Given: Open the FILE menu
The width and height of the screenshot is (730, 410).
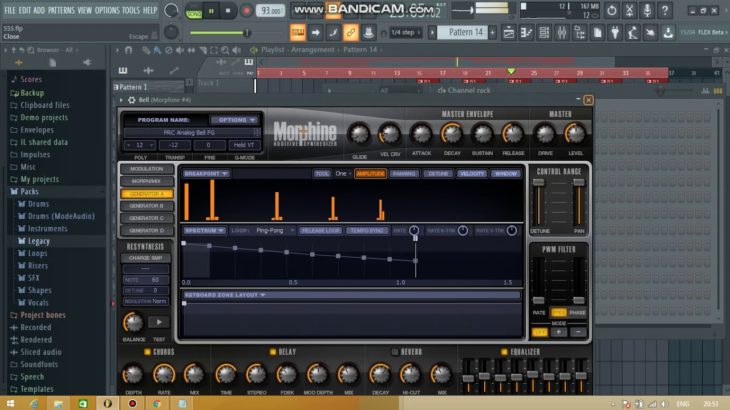Looking at the screenshot, I should 10,10.
